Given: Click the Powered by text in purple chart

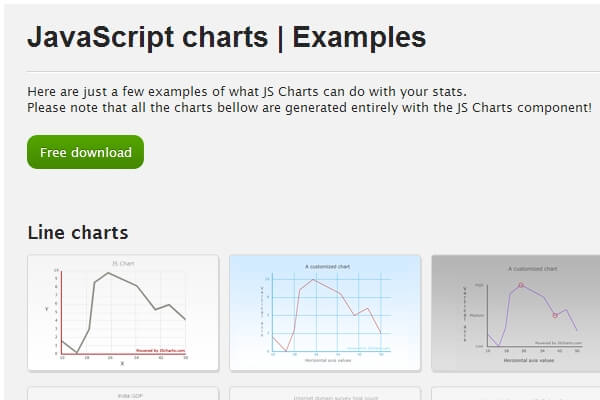Looking at the screenshot, I should pos(557,343).
